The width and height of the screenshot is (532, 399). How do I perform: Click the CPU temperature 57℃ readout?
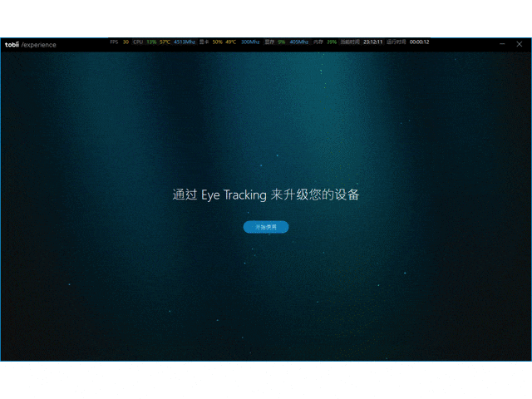165,42
